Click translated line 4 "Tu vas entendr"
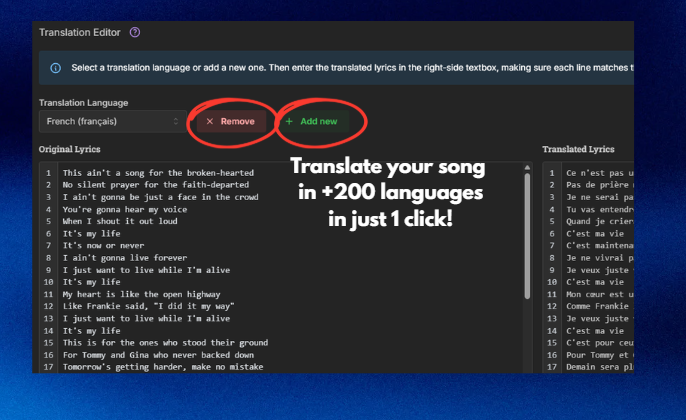The height and width of the screenshot is (420, 686). 599,209
